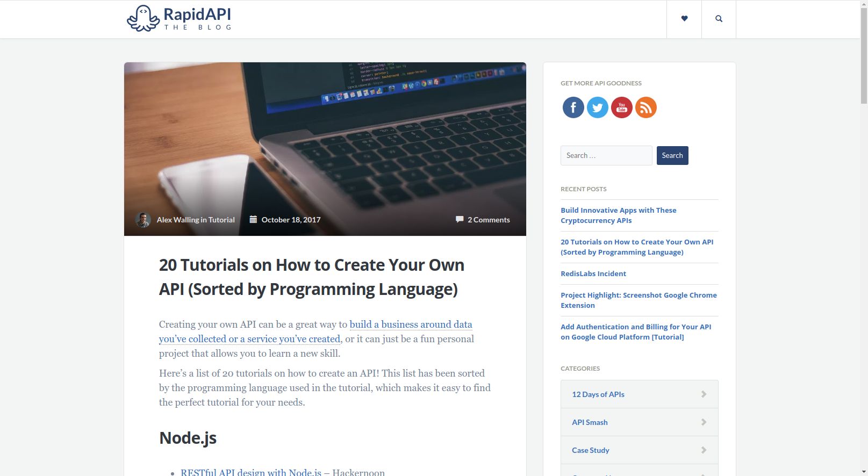Open recent post 20 Tutorials on Create Your Own API
This screenshot has width=868, height=476.
(x=637, y=247)
